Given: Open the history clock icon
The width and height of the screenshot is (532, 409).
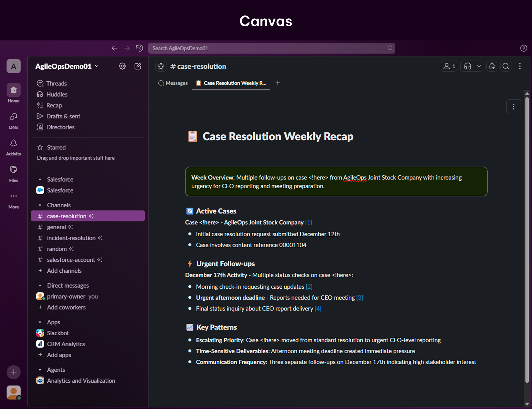Looking at the screenshot, I should click(140, 48).
